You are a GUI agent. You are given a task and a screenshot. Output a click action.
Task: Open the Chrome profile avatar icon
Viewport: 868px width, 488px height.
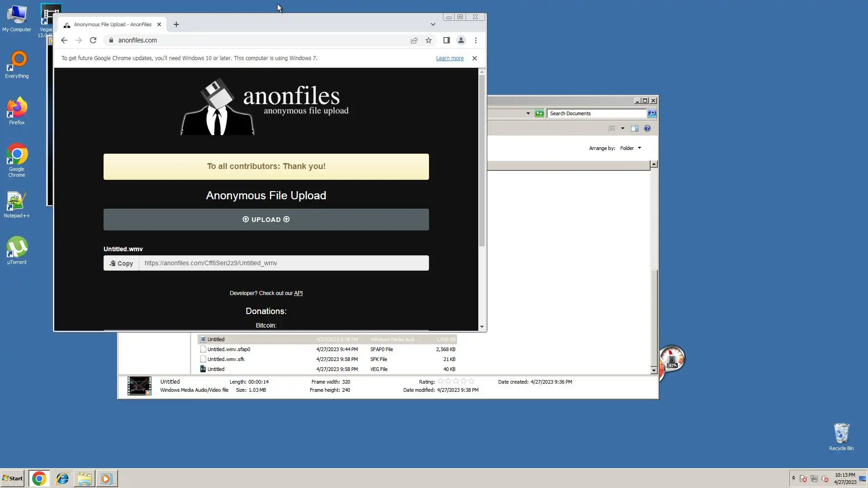tap(461, 40)
